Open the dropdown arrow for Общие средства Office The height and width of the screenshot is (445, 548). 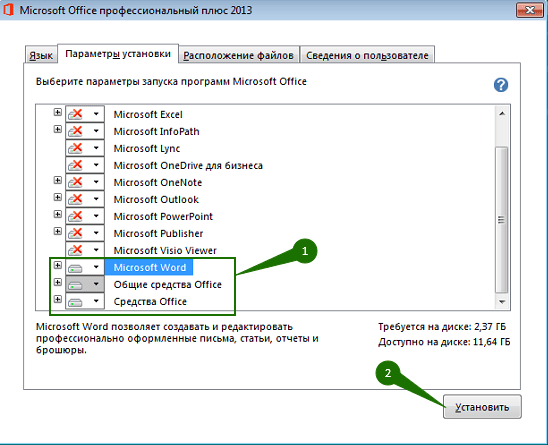(96, 284)
